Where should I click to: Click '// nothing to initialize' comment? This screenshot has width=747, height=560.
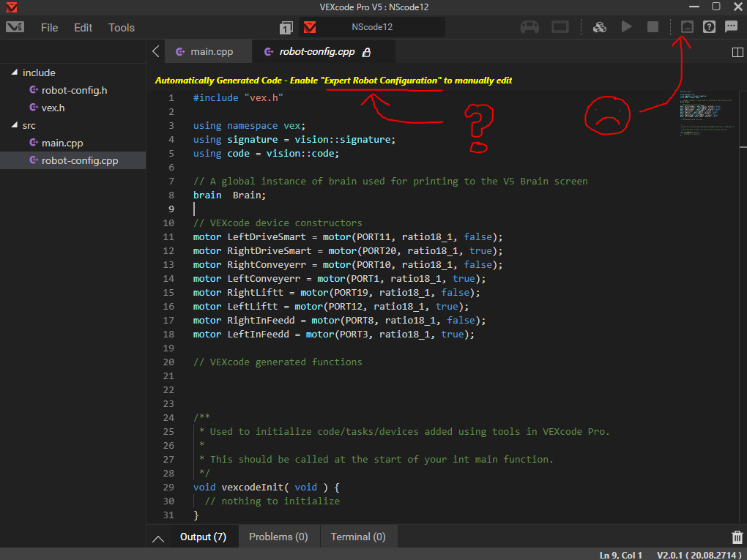pyautogui.click(x=272, y=501)
